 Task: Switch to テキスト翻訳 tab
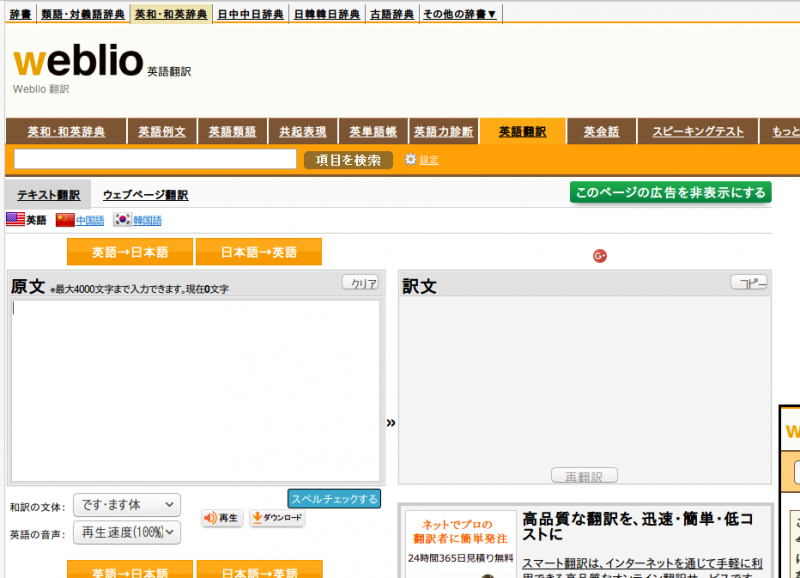[48, 195]
